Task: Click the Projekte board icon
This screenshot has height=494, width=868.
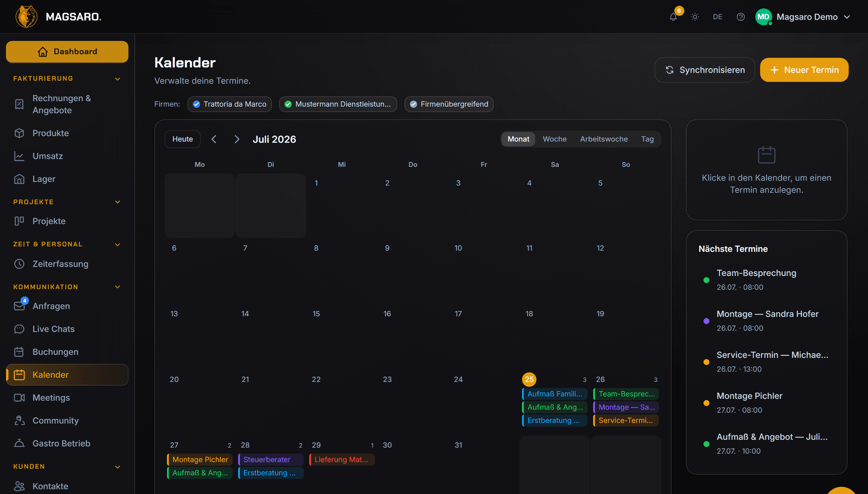Action: pos(19,221)
